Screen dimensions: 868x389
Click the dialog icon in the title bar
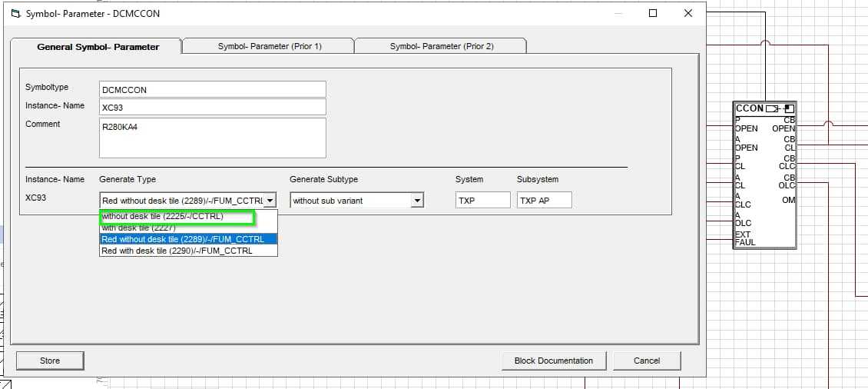point(15,14)
